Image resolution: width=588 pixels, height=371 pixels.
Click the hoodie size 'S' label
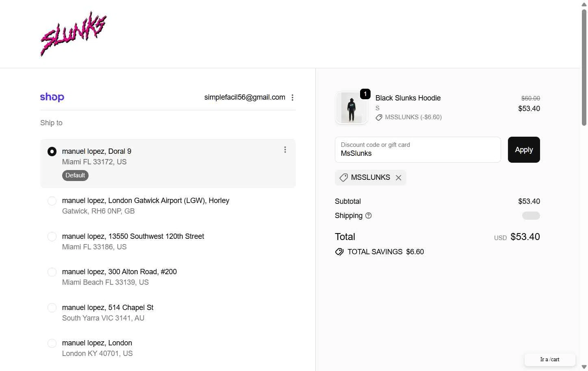pyautogui.click(x=378, y=108)
